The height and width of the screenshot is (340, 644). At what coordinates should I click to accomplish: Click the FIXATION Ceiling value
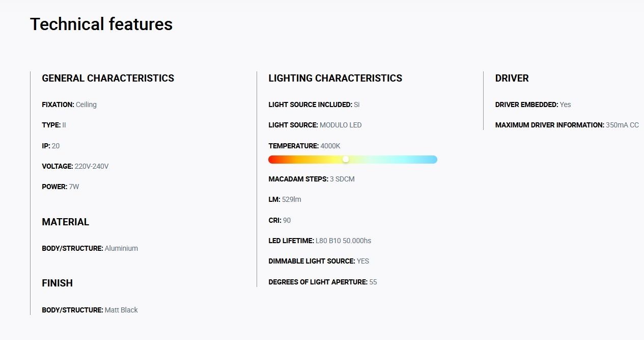click(86, 104)
